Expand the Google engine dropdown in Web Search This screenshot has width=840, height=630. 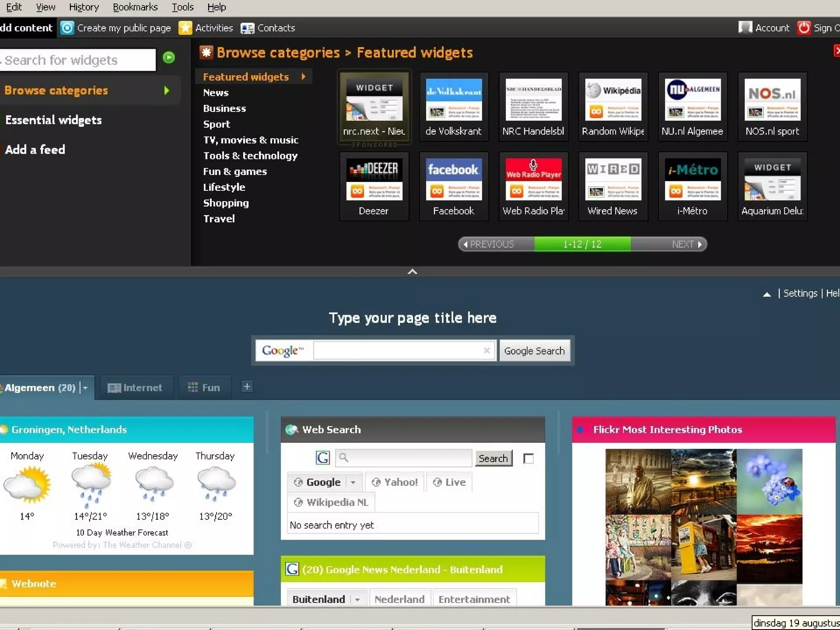(353, 482)
